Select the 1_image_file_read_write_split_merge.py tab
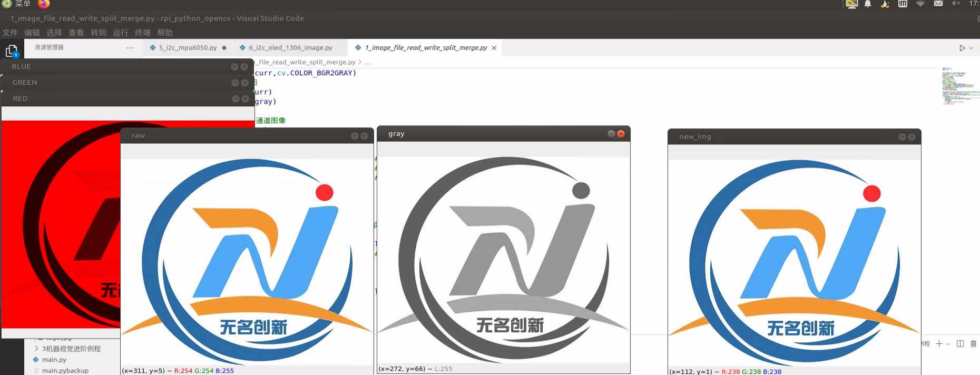Viewport: 980px width, 375px height. pyautogui.click(x=426, y=47)
